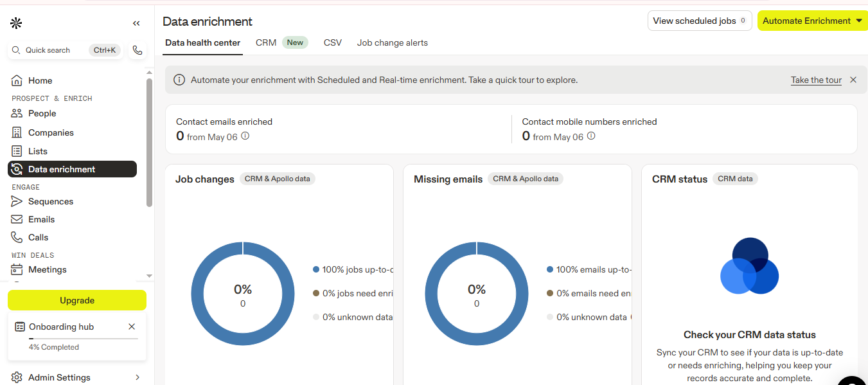Click View scheduled jobs button

(699, 21)
